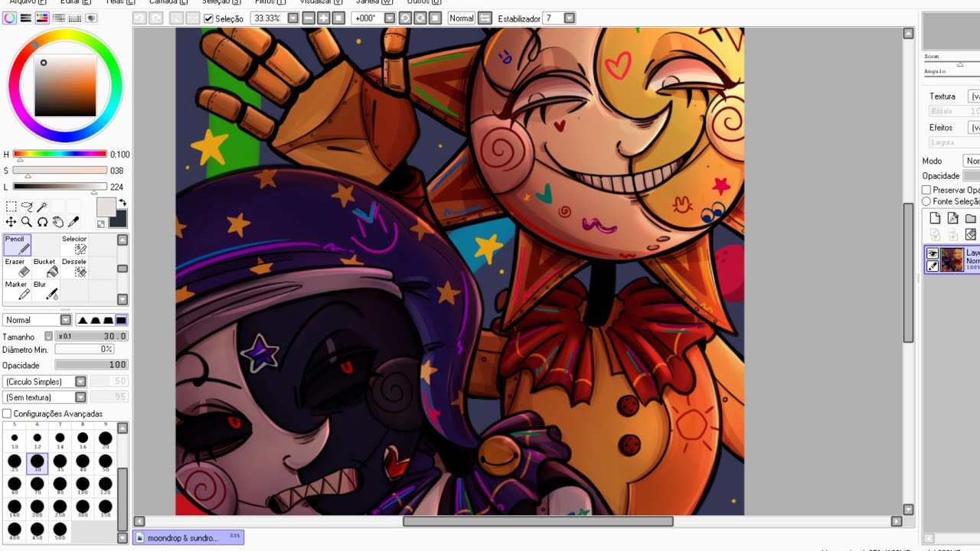Activate the magic wand tool
This screenshot has width=980, height=551.
tap(42, 207)
